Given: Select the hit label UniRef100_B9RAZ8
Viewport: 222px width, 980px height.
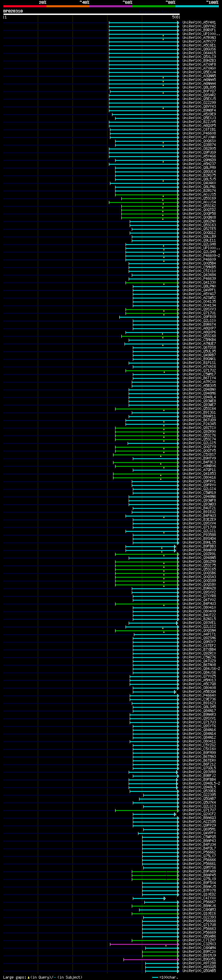Looking at the screenshot, I should pos(199,588).
